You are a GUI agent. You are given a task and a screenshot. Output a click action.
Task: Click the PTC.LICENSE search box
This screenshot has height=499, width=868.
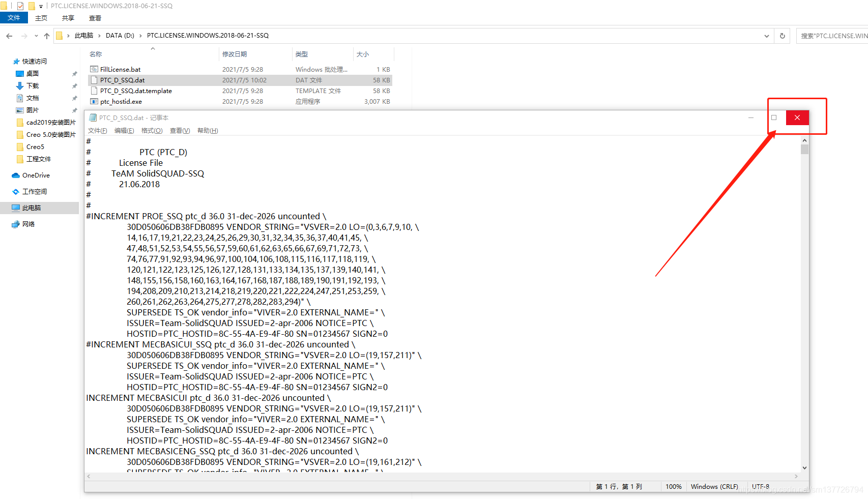coord(832,36)
